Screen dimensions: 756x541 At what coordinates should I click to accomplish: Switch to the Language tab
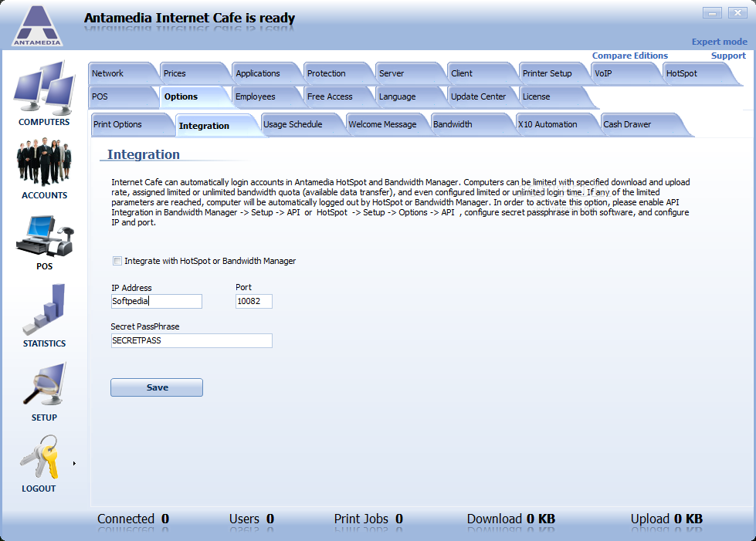pos(409,96)
